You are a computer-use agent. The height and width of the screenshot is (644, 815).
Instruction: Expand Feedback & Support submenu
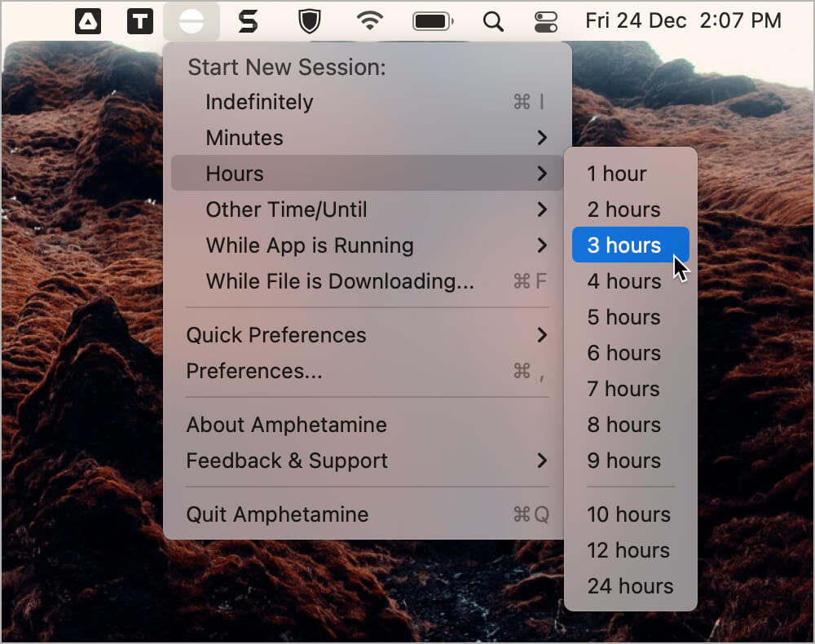coord(368,461)
